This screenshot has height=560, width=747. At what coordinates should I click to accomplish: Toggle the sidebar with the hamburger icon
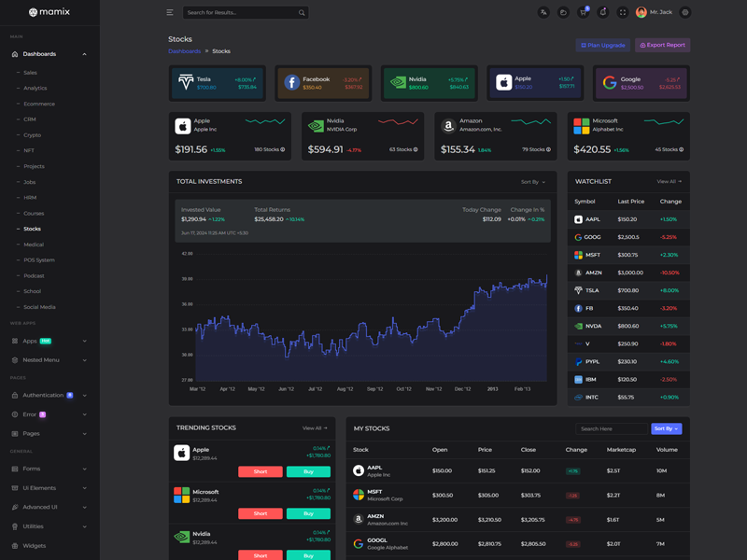point(170,12)
